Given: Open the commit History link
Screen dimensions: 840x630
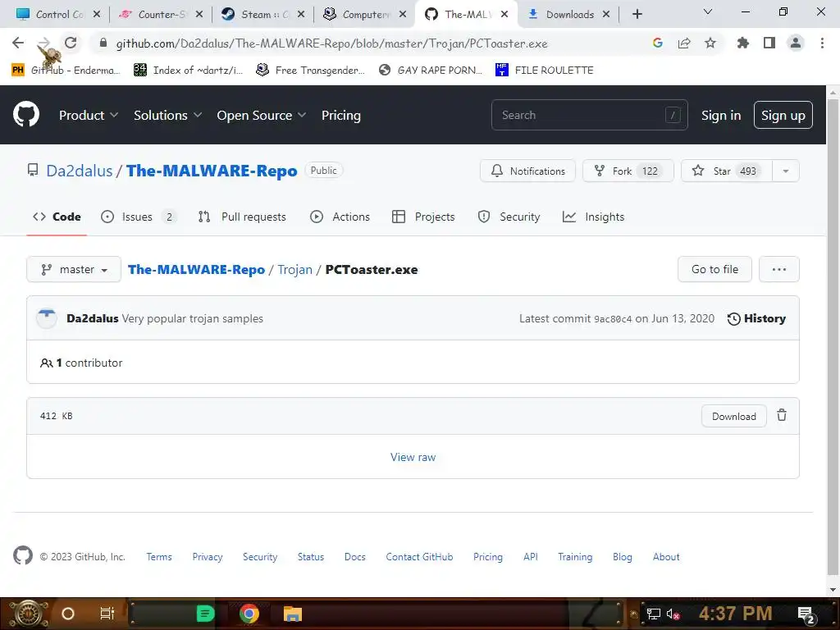Looking at the screenshot, I should [x=756, y=319].
